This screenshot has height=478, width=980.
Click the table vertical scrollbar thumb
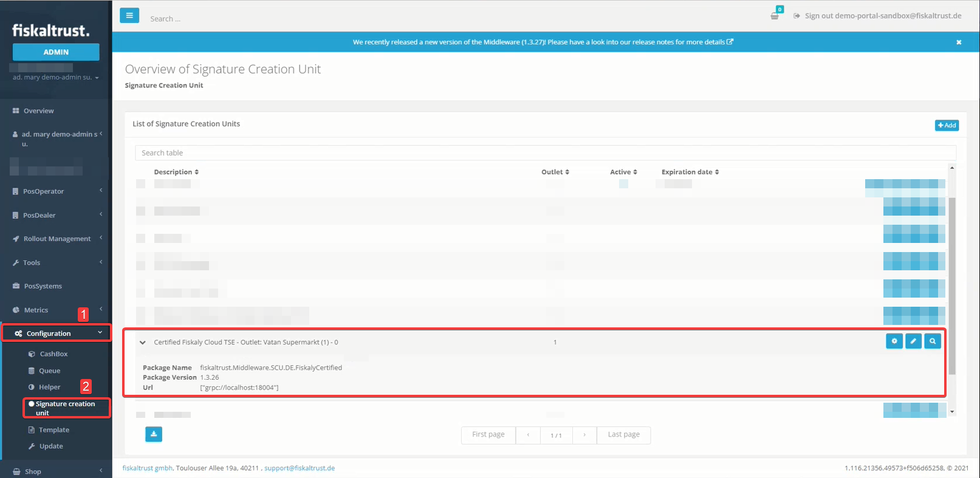tap(952, 285)
